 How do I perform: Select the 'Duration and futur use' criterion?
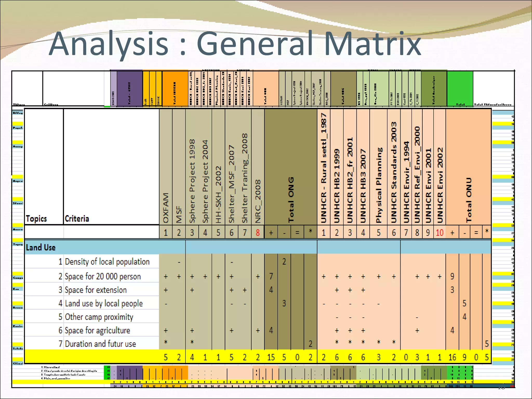tap(100, 344)
